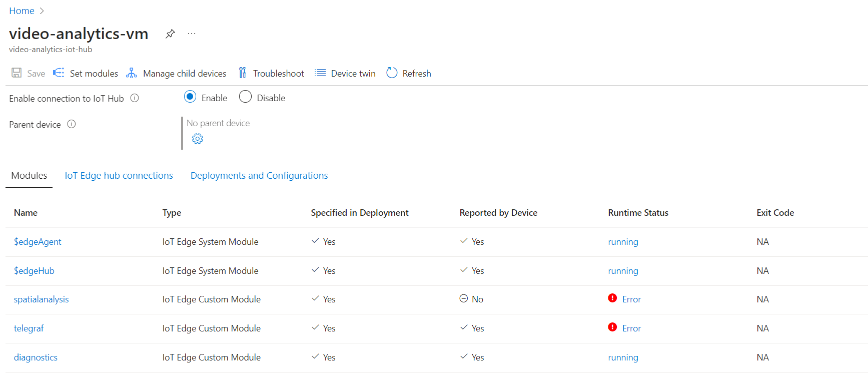Screen dimensions: 868x373
Task: Select the Disable radio button
Action: [x=245, y=97]
